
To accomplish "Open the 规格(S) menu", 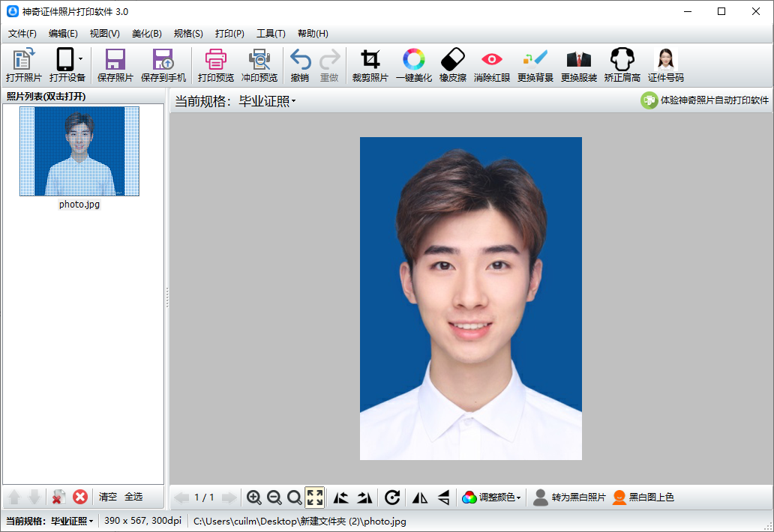I will (x=188, y=34).
